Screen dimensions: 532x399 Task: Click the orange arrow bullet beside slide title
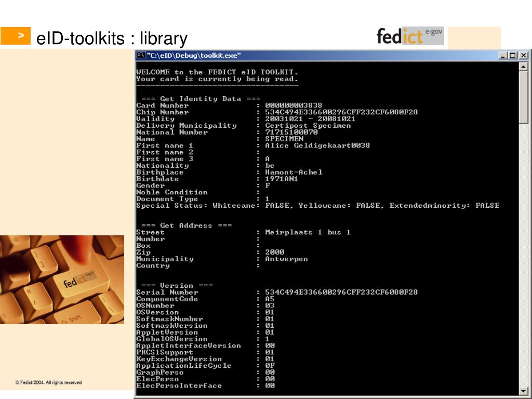pyautogui.click(x=15, y=36)
